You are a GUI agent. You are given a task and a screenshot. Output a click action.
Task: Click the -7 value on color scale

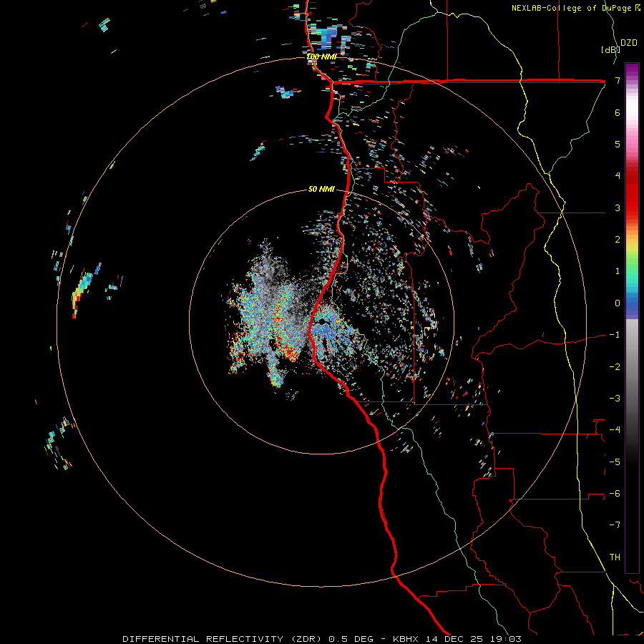click(x=615, y=525)
